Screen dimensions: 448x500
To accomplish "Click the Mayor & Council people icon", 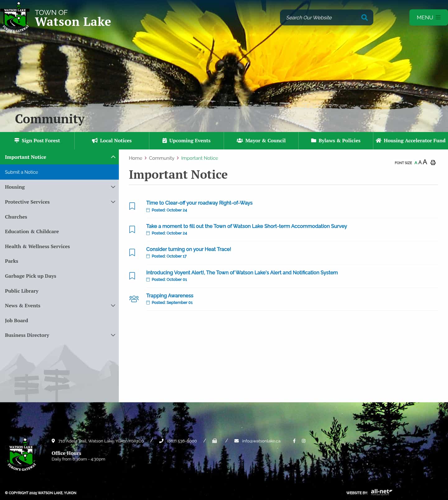I will [x=240, y=140].
